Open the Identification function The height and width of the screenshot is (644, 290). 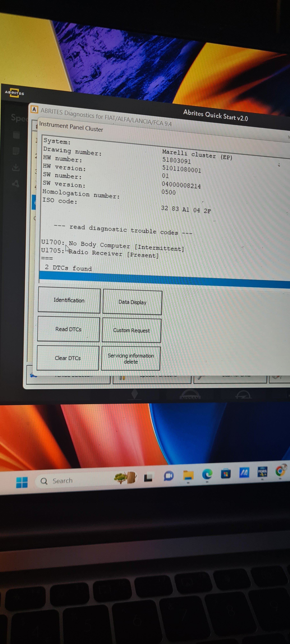tap(69, 300)
